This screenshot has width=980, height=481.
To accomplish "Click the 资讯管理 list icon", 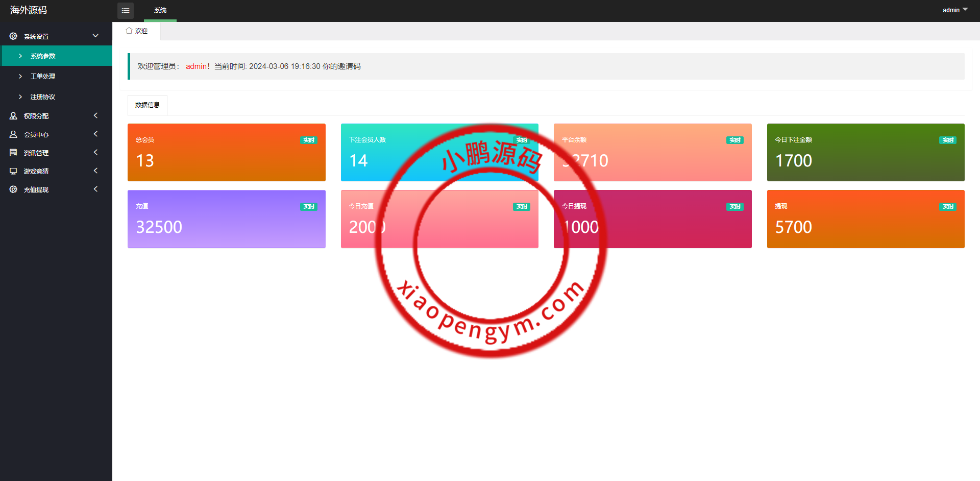I will coord(13,153).
